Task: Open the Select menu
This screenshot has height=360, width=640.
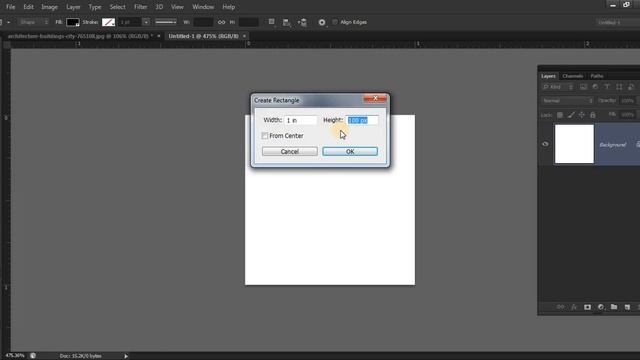Action: click(118, 7)
